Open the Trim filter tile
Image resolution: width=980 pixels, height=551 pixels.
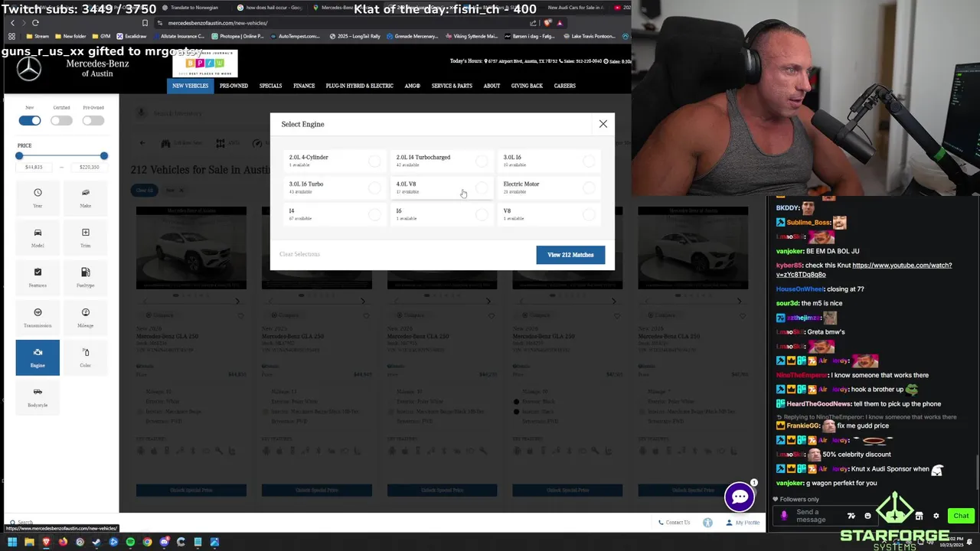85,237
